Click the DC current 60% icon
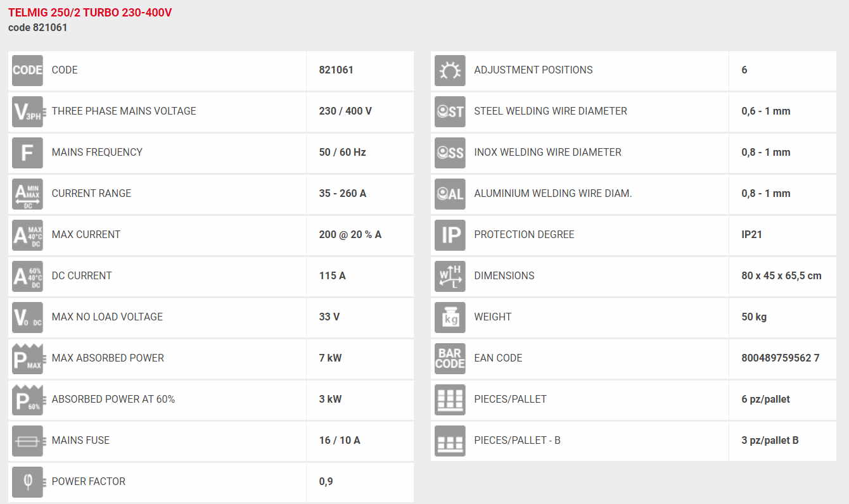This screenshot has width=849, height=504. coord(27,276)
